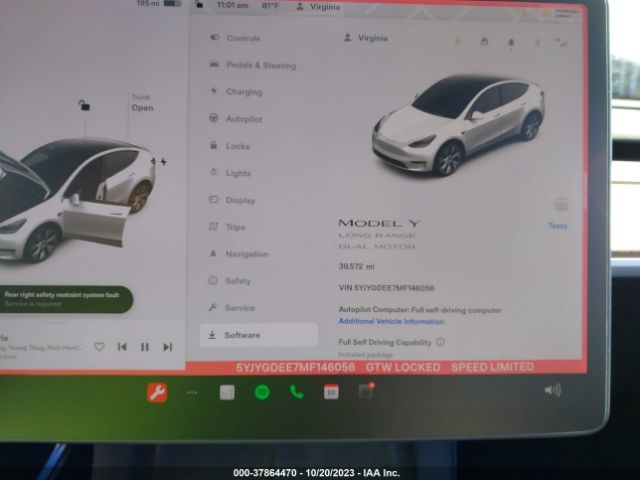Open the Display settings

pyautogui.click(x=232, y=200)
